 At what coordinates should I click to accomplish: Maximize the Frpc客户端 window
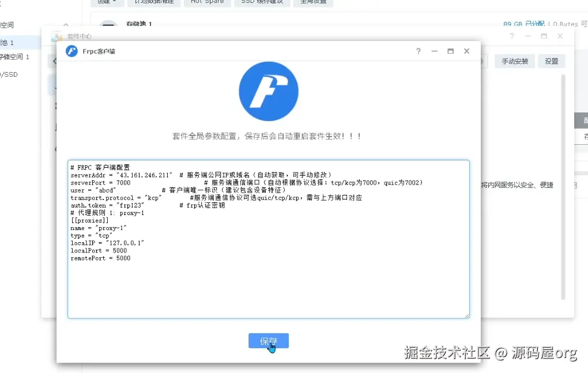[451, 51]
